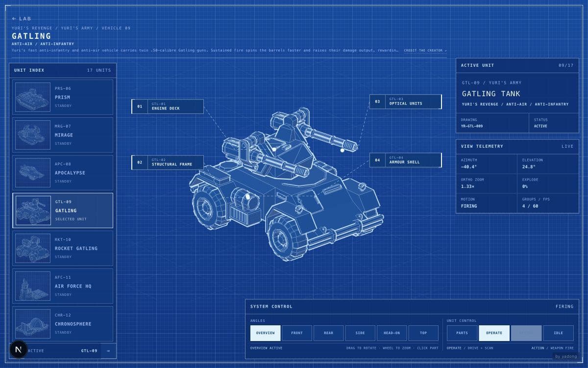Activate PARTS unit control mode
Image resolution: width=588 pixels, height=368 pixels.
pos(462,333)
